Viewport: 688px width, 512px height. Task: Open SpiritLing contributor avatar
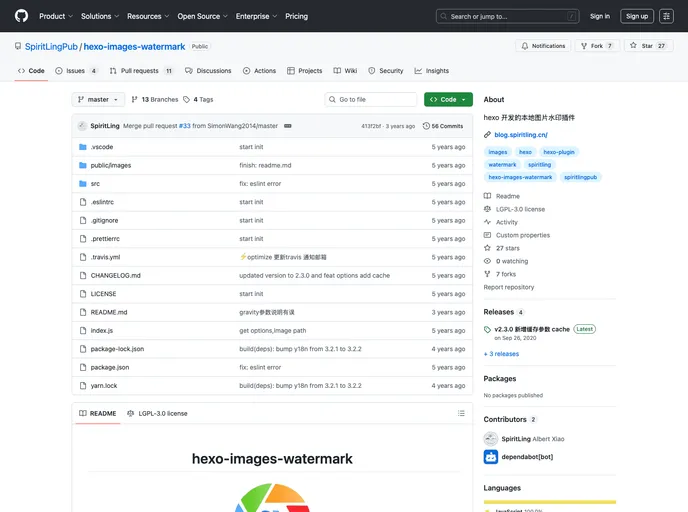click(x=491, y=439)
